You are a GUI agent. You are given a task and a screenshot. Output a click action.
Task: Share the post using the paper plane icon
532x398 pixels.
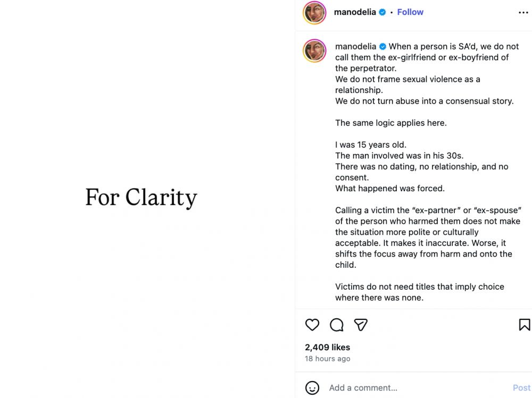pos(361,325)
